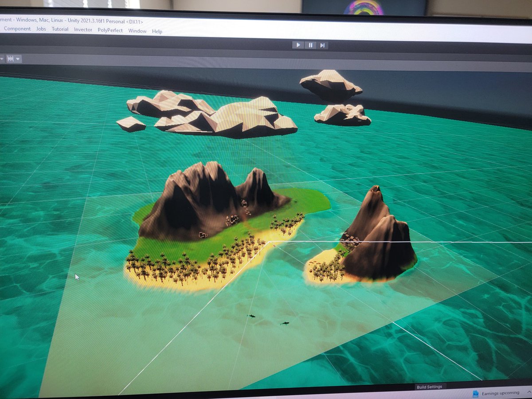Open the Tutorial menu
This screenshot has height=399, width=532.
point(60,29)
